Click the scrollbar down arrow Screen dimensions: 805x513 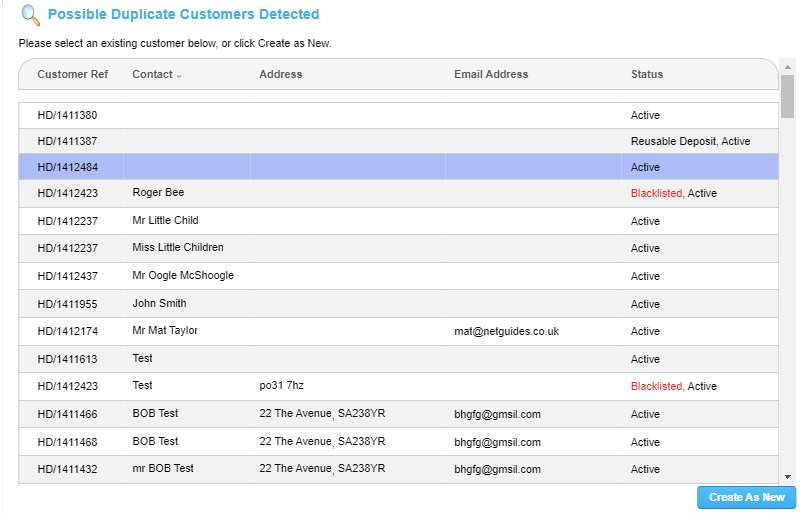tap(788, 477)
